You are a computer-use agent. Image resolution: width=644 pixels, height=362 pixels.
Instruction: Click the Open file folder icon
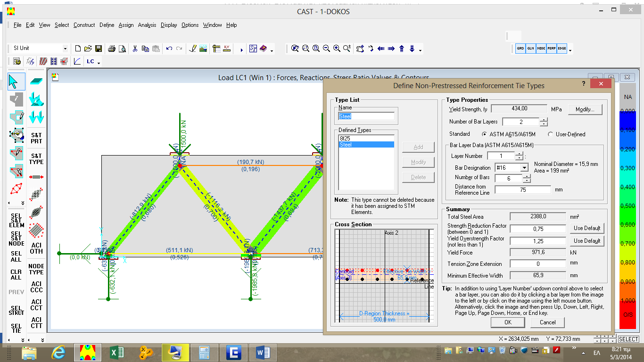coord(88,49)
